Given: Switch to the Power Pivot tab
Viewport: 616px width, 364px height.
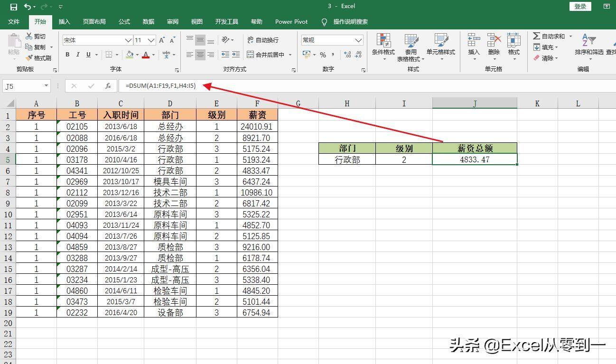Looking at the screenshot, I should (291, 21).
